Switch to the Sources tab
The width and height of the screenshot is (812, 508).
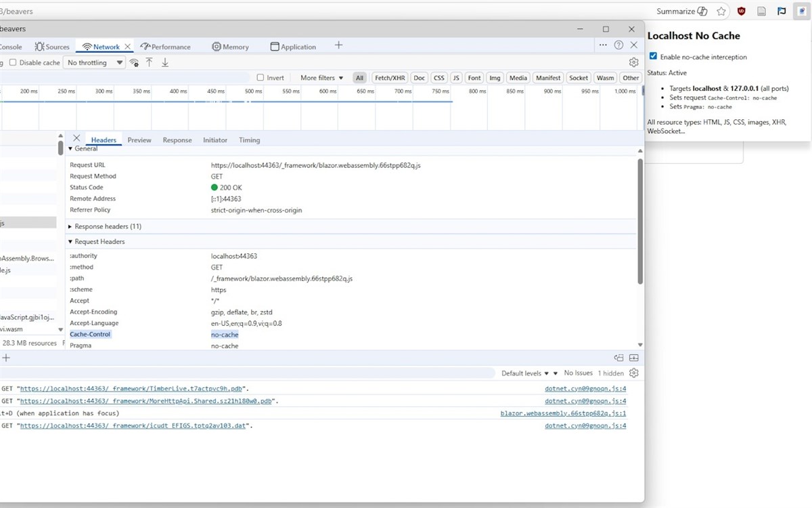tap(52, 47)
